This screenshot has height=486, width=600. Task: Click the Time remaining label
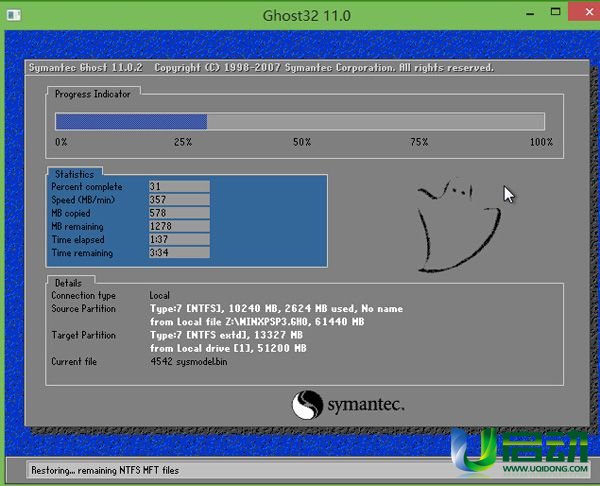tap(82, 253)
